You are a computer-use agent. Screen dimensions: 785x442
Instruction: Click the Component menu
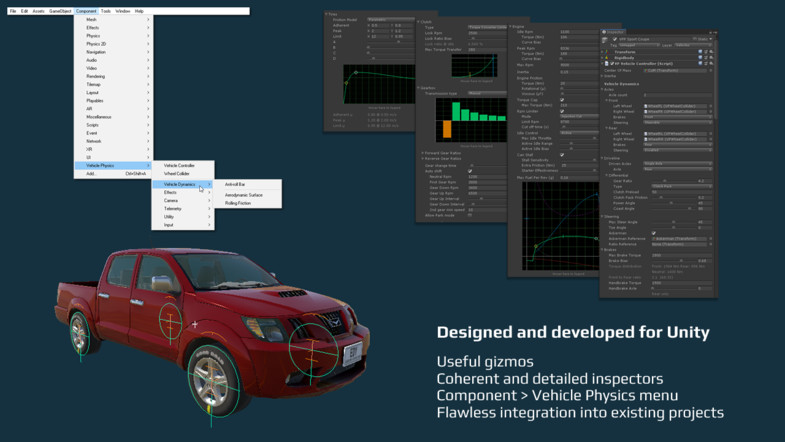[x=86, y=11]
